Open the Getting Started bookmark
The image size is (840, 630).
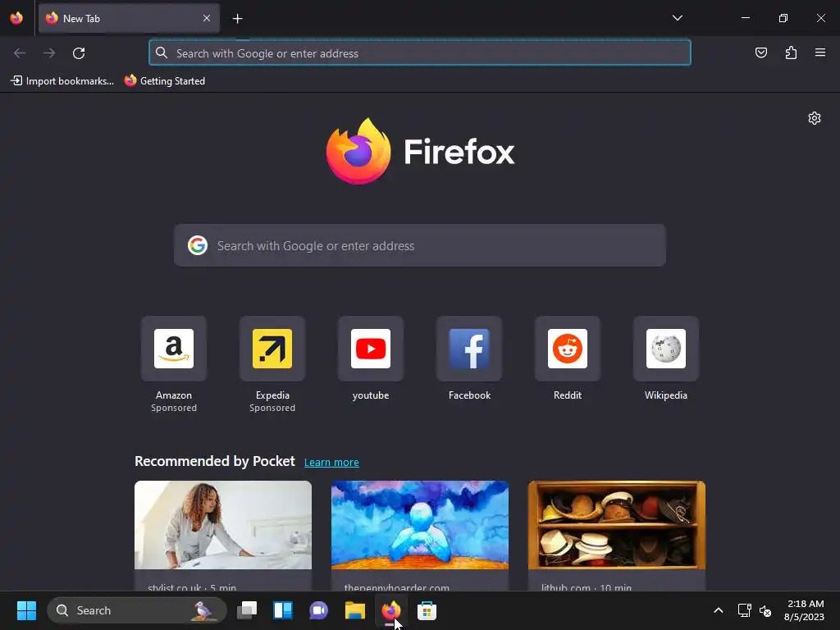165,81
